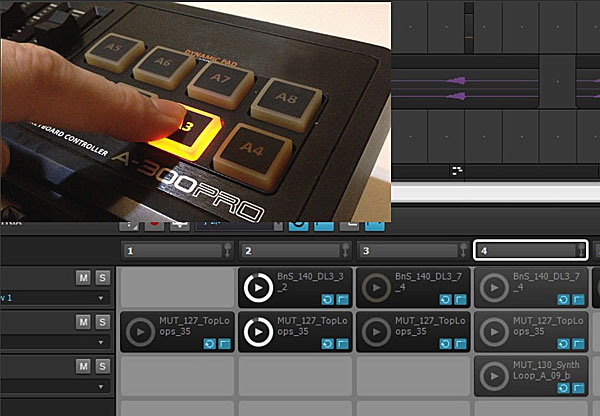Trigger all cells with column 3 arrow
This screenshot has height=416, width=600.
tap(463, 250)
